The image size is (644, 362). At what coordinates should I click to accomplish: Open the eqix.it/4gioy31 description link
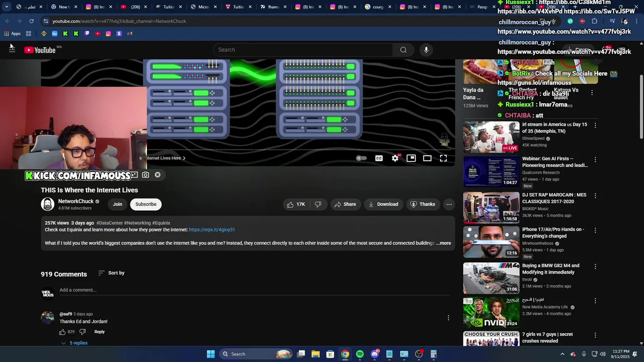click(x=212, y=230)
